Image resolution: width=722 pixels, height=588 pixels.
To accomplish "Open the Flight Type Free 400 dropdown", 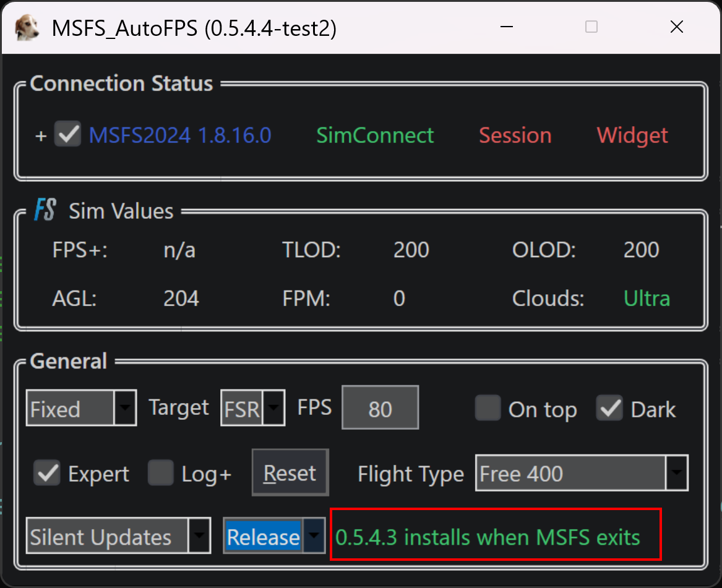I will click(x=582, y=473).
